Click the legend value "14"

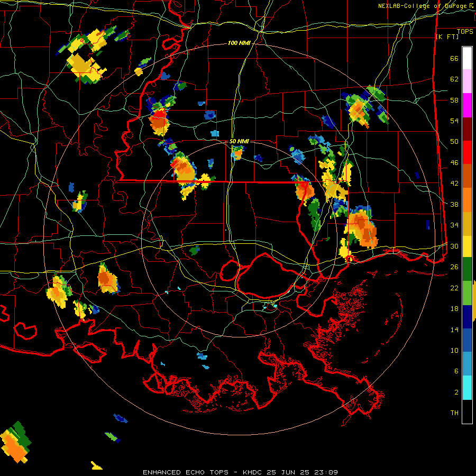pos(454,329)
